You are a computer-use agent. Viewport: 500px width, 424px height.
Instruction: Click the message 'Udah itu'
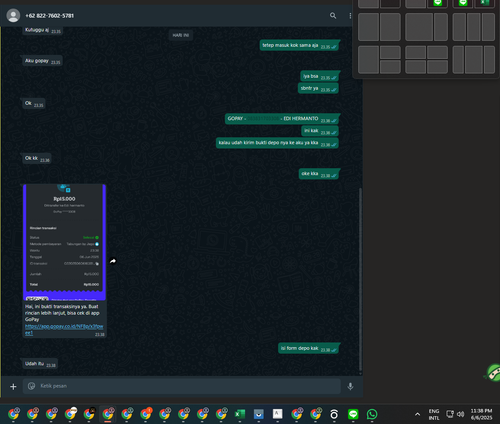(40, 364)
